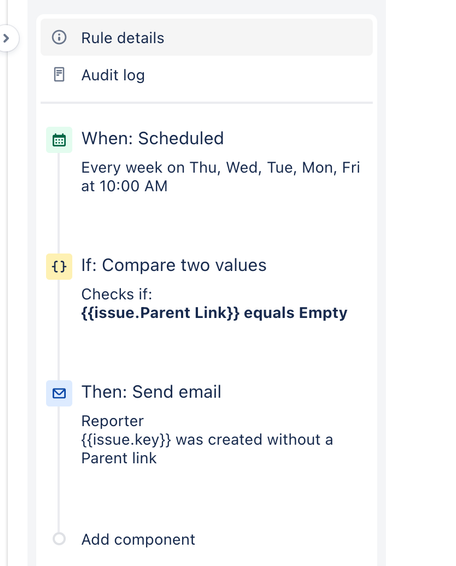Viewport: 456px width, 566px height.
Task: Click the green Scheduled calendar icon
Action: [59, 140]
